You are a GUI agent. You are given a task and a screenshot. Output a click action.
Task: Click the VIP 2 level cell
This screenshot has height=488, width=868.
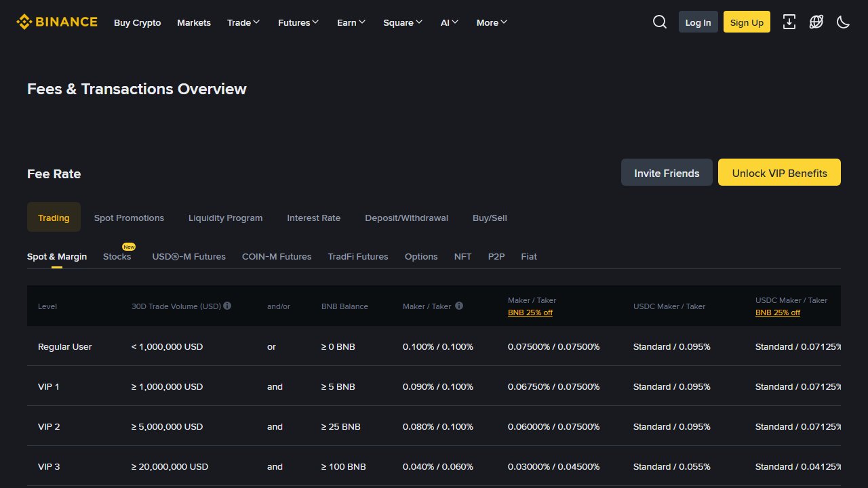click(x=49, y=426)
